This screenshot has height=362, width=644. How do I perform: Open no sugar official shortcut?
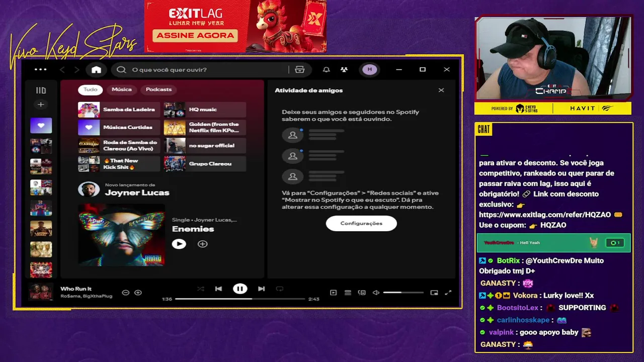point(205,146)
